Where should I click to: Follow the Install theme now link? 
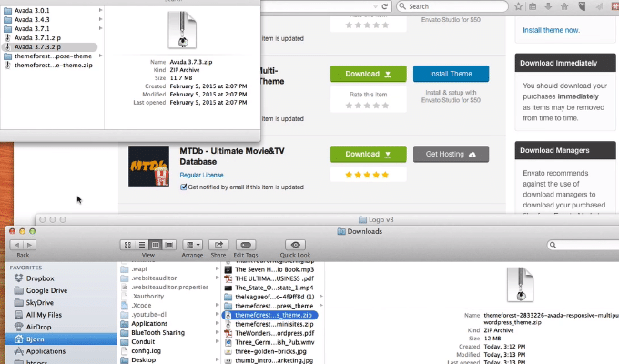click(551, 30)
